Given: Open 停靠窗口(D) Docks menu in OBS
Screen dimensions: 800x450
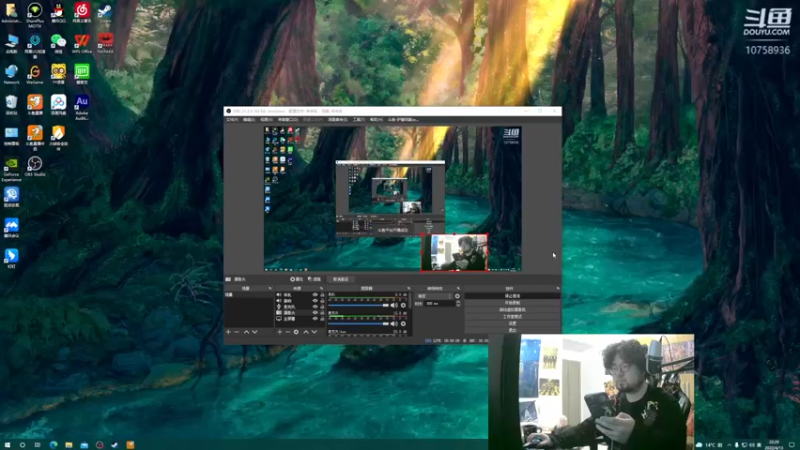Looking at the screenshot, I should [x=288, y=120].
